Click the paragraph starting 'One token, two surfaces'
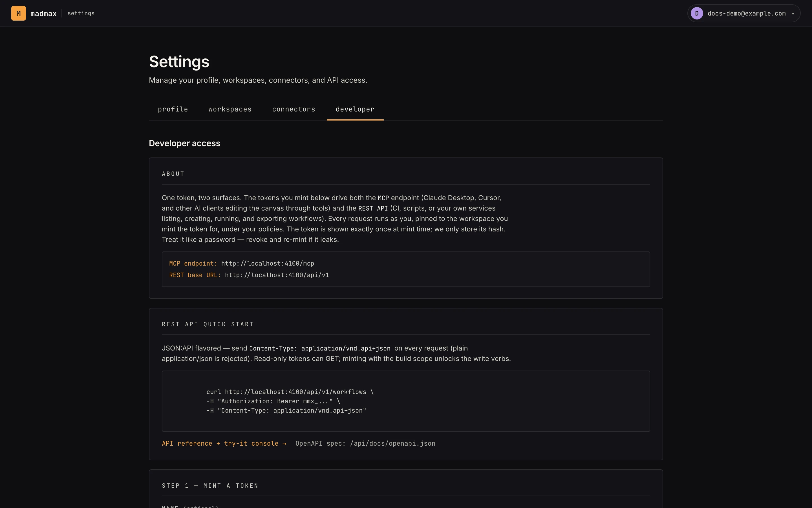This screenshot has height=508, width=812. 335,219
